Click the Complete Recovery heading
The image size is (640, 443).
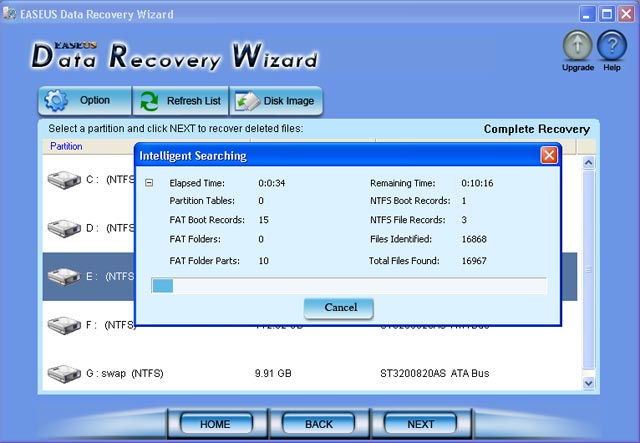[537, 129]
